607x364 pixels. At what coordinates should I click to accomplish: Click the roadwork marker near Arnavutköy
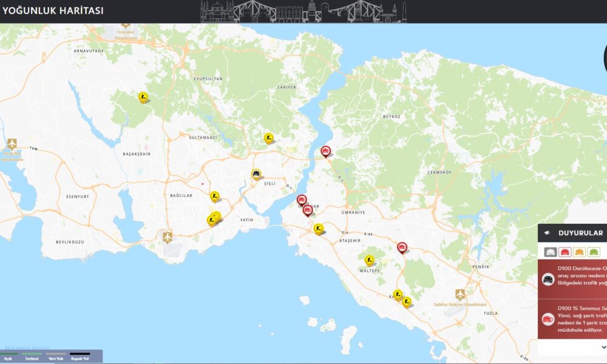(x=143, y=96)
